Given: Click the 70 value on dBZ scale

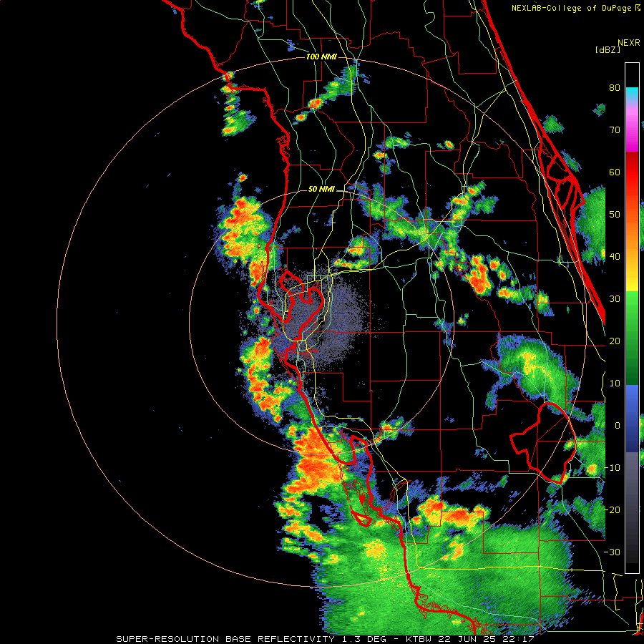Looking at the screenshot, I should tap(615, 130).
